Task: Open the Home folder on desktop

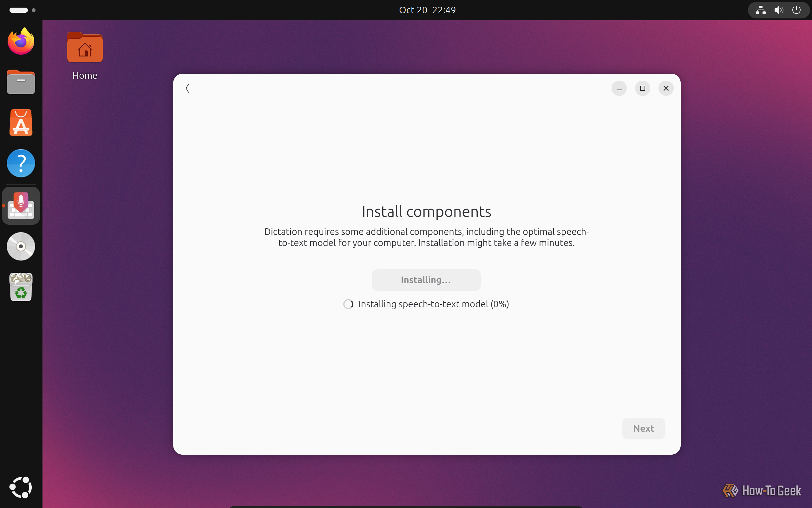Action: point(85,56)
